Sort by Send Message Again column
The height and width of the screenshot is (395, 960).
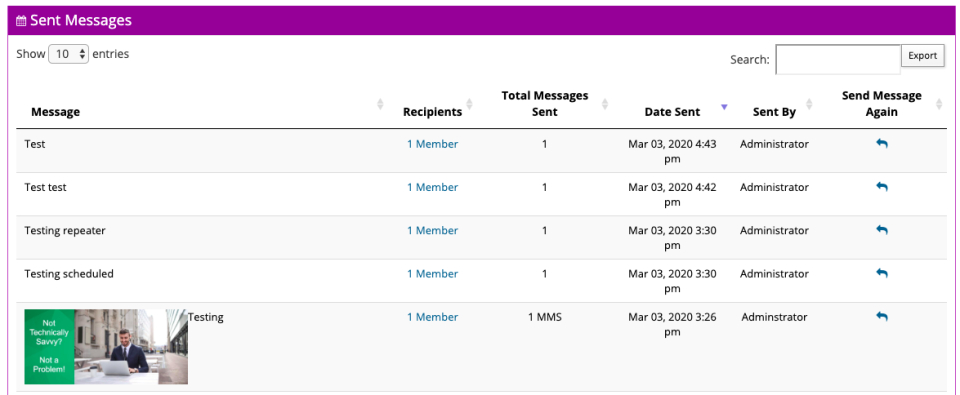939,104
